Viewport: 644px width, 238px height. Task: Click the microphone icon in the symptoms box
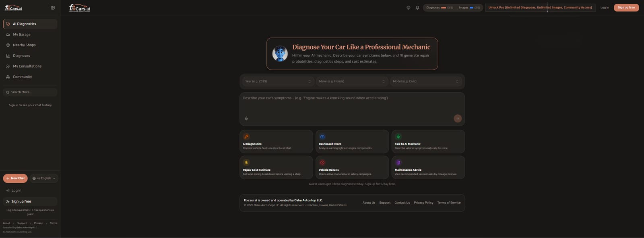point(246,118)
